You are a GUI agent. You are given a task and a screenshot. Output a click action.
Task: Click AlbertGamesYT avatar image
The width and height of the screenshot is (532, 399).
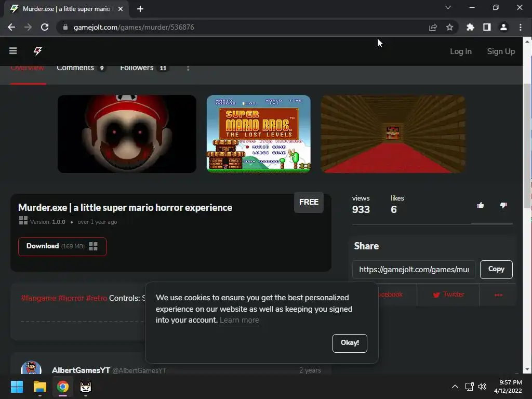31,368
